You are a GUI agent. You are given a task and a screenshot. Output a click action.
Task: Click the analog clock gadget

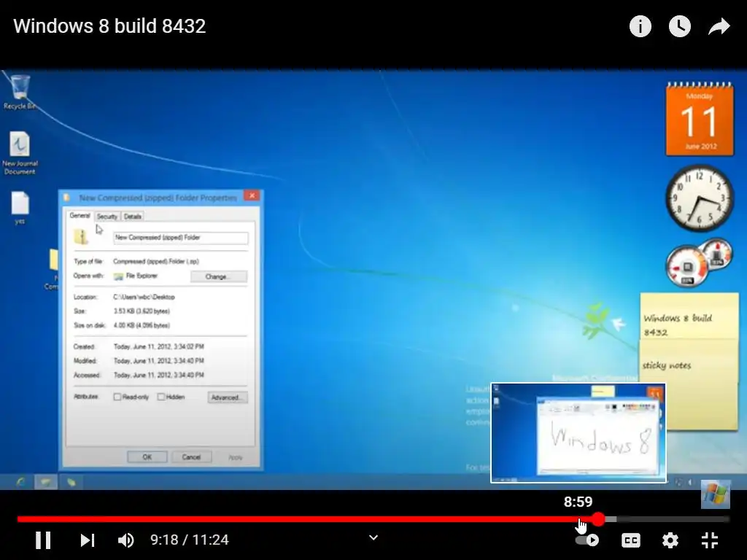point(700,198)
